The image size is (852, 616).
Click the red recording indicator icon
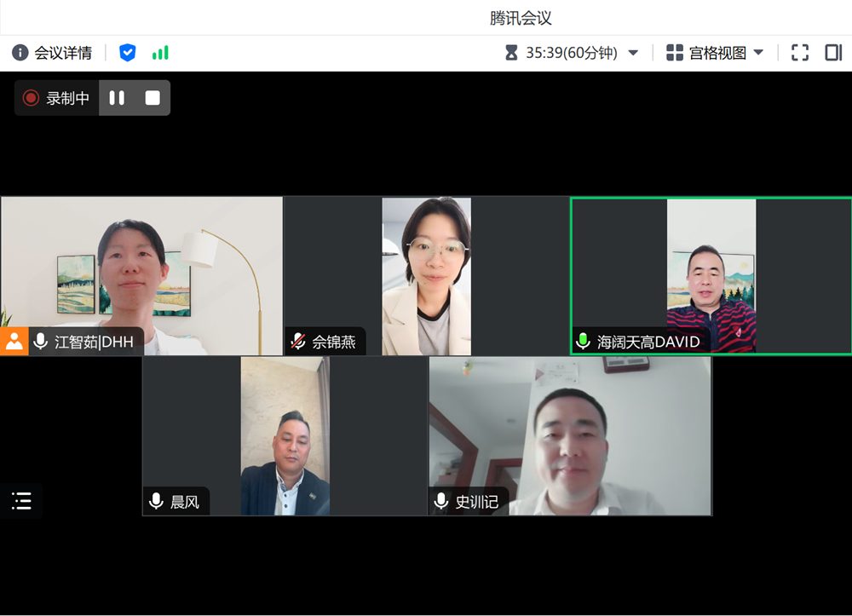point(31,98)
